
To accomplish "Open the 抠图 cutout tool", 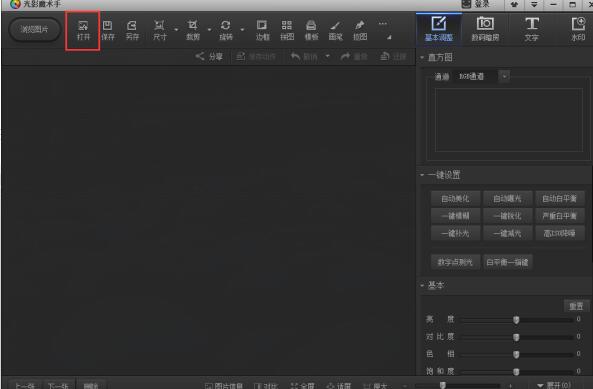I will [x=360, y=30].
